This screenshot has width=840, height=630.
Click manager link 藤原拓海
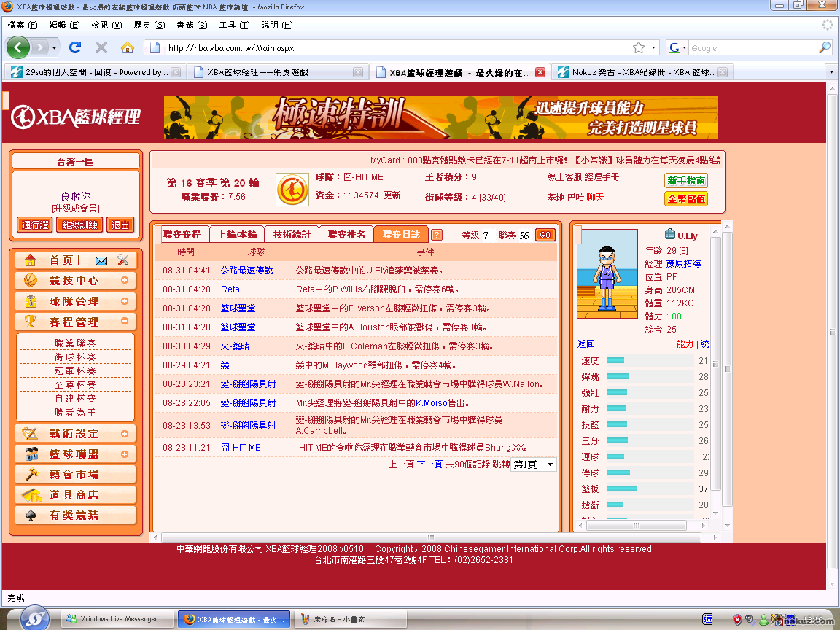point(683,263)
